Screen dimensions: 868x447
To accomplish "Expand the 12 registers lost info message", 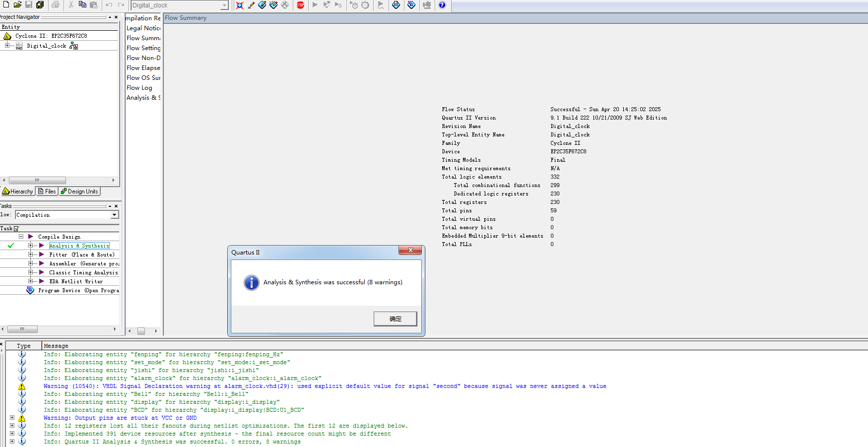I will pos(12,426).
